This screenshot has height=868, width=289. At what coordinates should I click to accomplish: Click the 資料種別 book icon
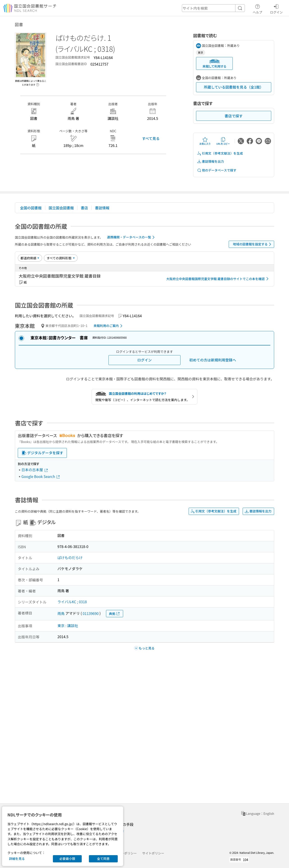click(34, 111)
